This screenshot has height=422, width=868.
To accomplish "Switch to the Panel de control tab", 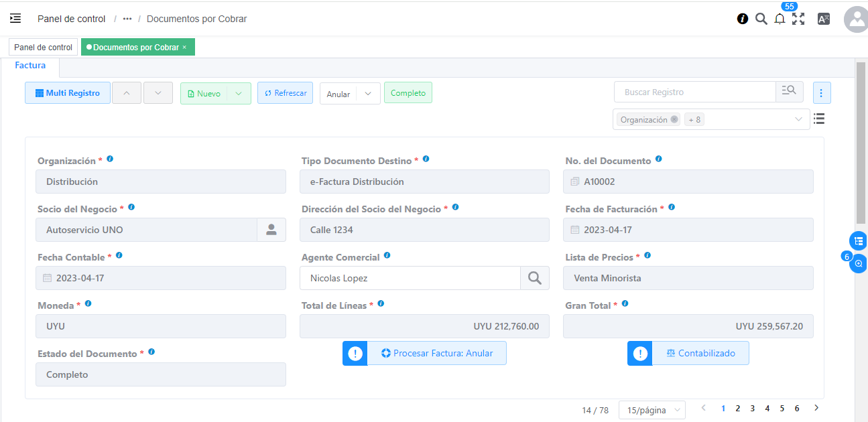I will click(43, 48).
